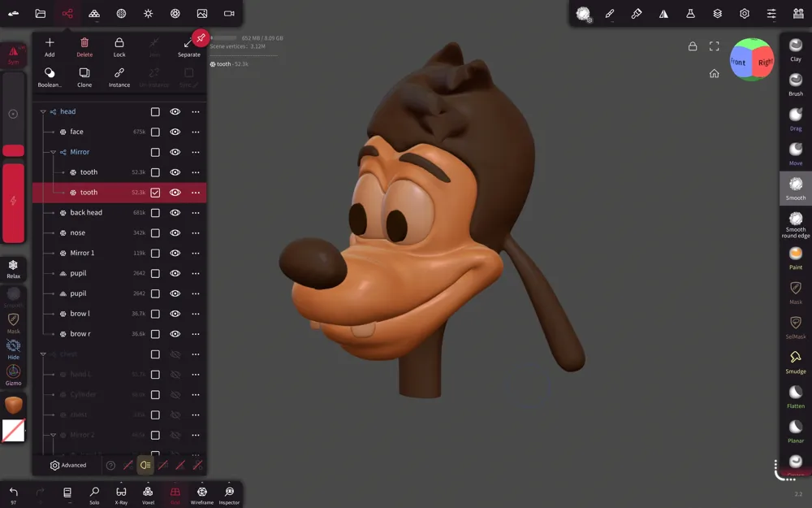Open the Files folder menu
The width and height of the screenshot is (812, 508).
pos(41,14)
